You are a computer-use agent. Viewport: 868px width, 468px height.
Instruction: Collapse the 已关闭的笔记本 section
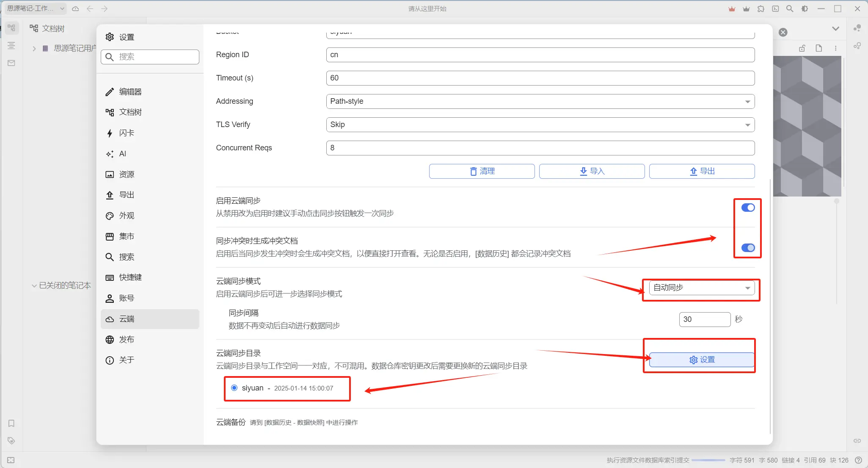pos(34,286)
